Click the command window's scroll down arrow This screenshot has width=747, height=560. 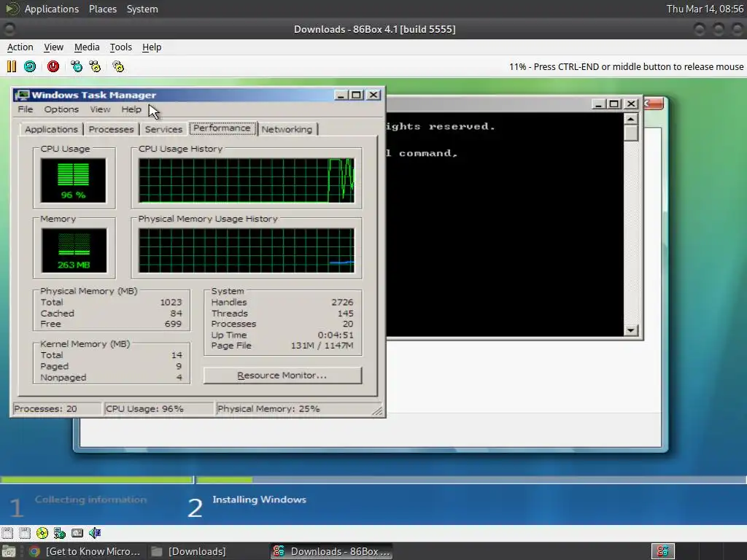pos(631,330)
